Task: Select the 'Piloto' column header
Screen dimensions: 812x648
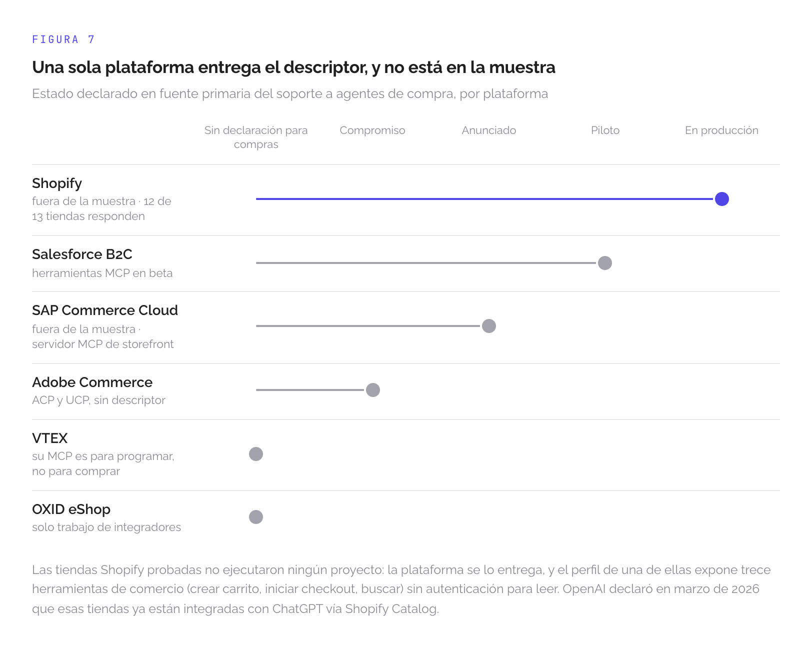Action: 605,130
